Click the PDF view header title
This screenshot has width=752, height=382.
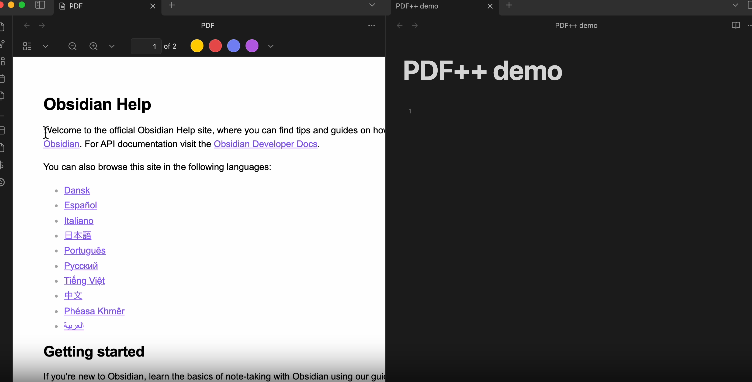pos(208,25)
